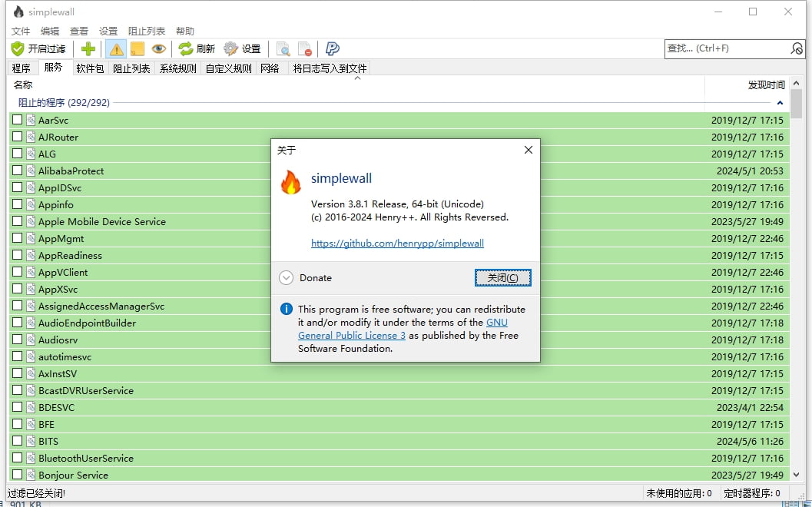Open the 编辑 menu
The width and height of the screenshot is (812, 507).
[50, 31]
